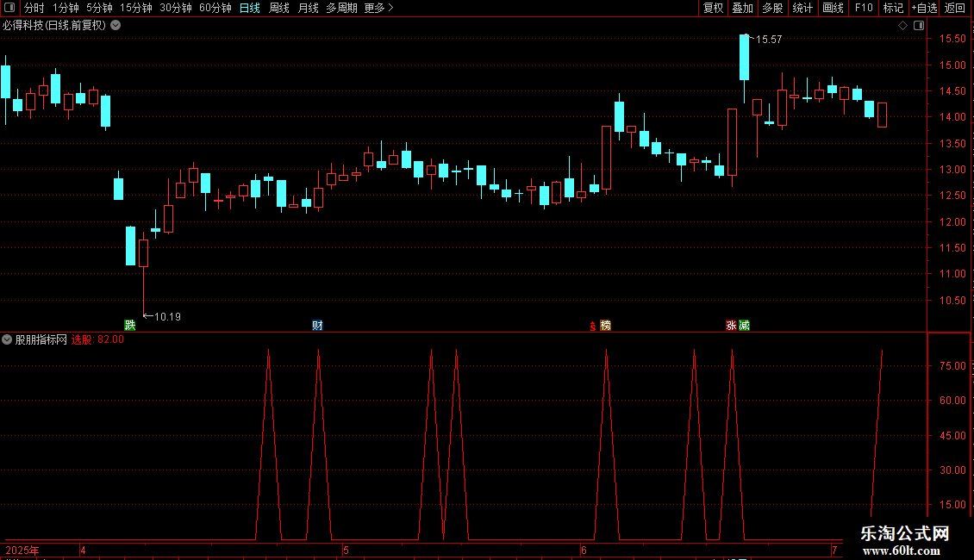Click the 75.00 indicator axis label
The height and width of the screenshot is (560, 974).
click(x=952, y=366)
